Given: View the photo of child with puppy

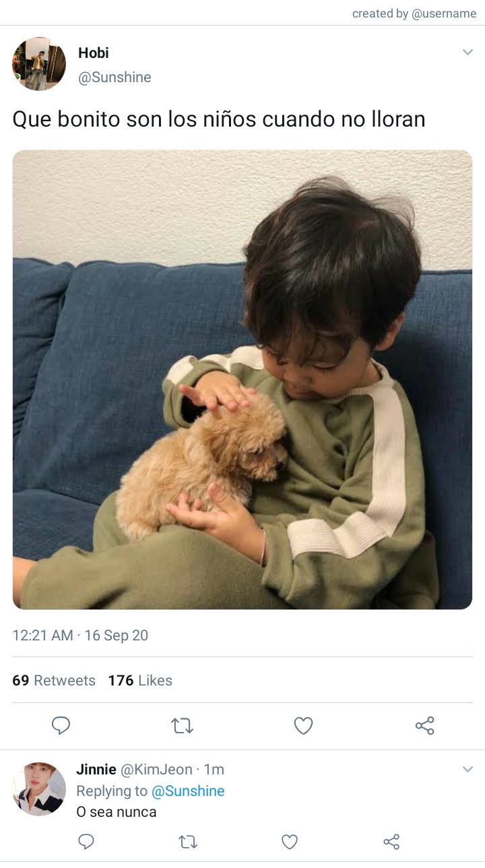Looking at the screenshot, I should click(x=243, y=380).
